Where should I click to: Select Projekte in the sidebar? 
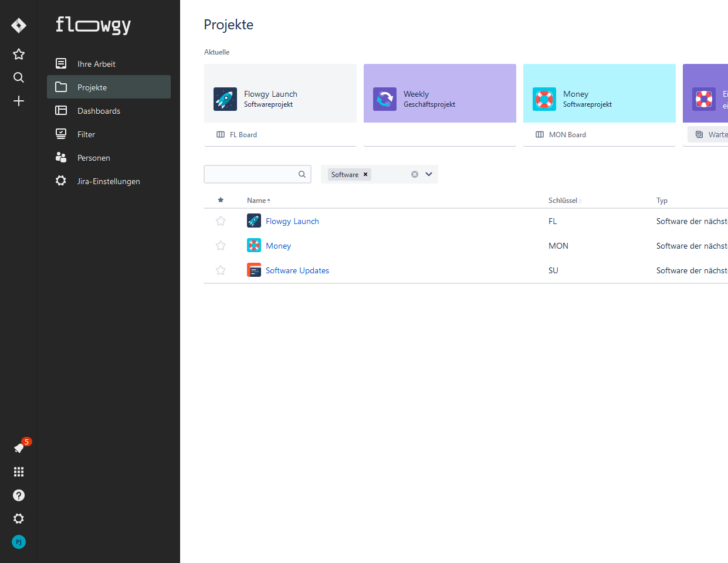(109, 87)
